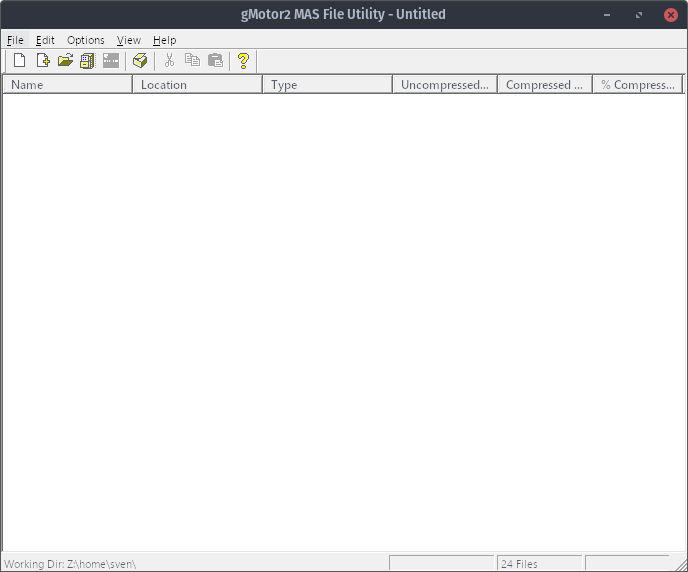Sort by the Type column header
This screenshot has height=572, width=688.
327,84
